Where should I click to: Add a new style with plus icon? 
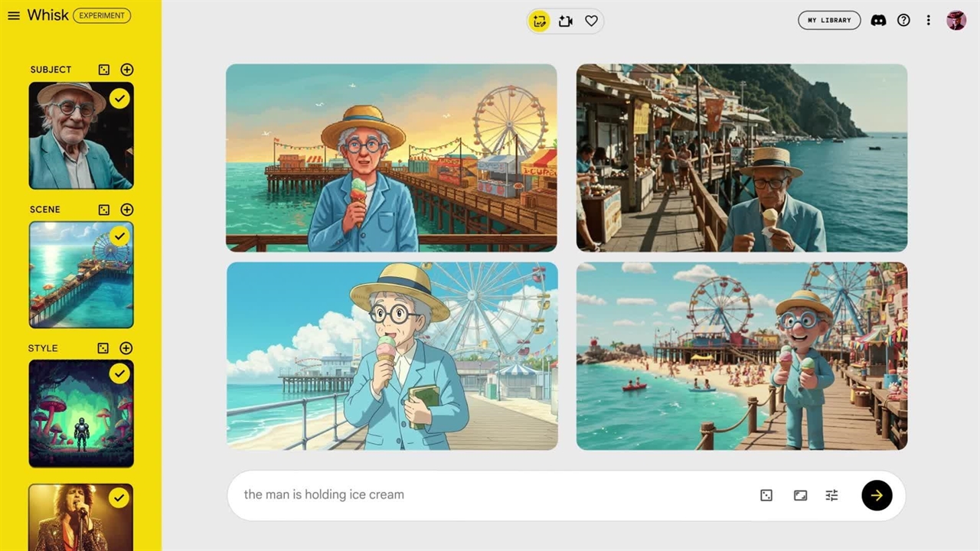126,348
